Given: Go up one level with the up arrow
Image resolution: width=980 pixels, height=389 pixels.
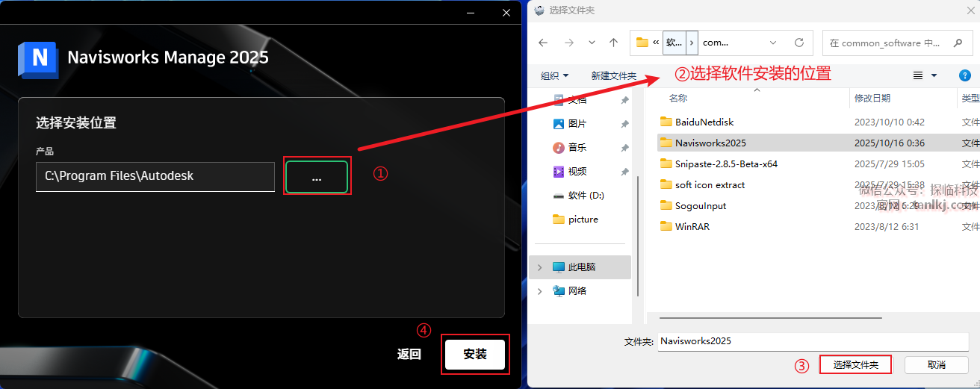Looking at the screenshot, I should point(613,43).
